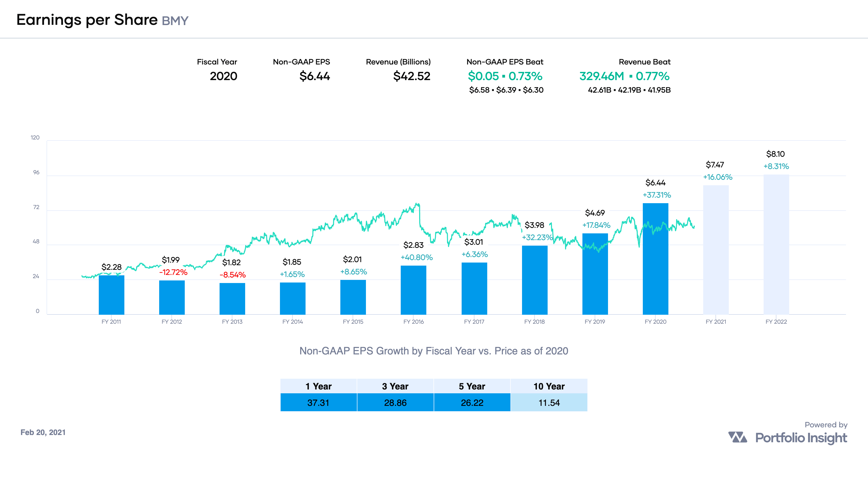The image size is (868, 478).
Task: Click the 26.22 five-year growth cell
Action: pyautogui.click(x=472, y=403)
